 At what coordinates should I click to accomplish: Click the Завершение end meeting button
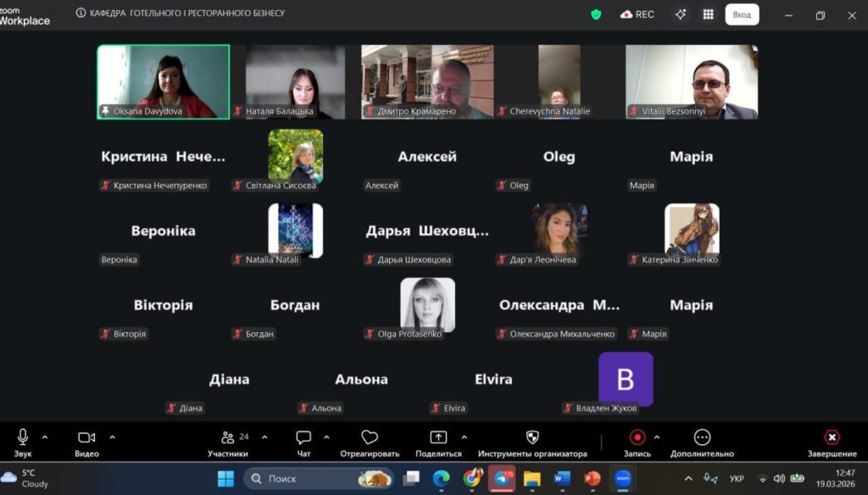pyautogui.click(x=832, y=442)
